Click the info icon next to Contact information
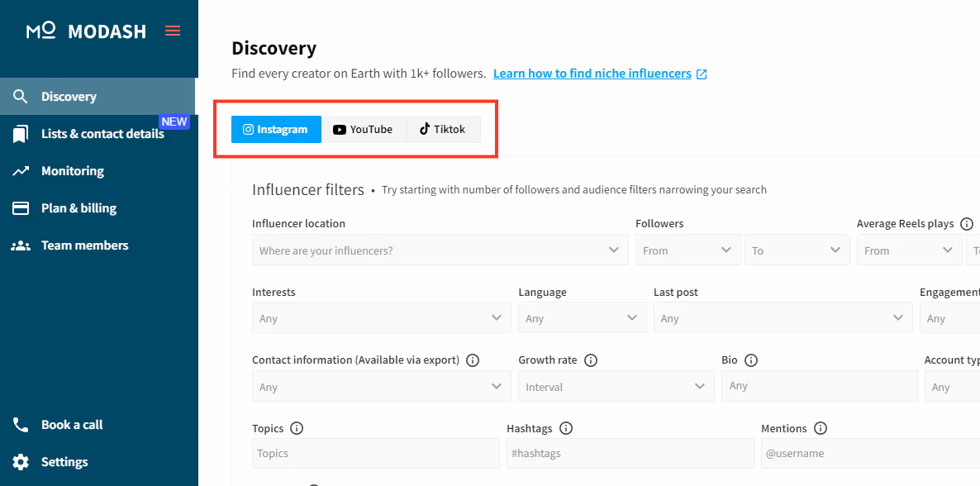This screenshot has width=980, height=486. coord(473,360)
